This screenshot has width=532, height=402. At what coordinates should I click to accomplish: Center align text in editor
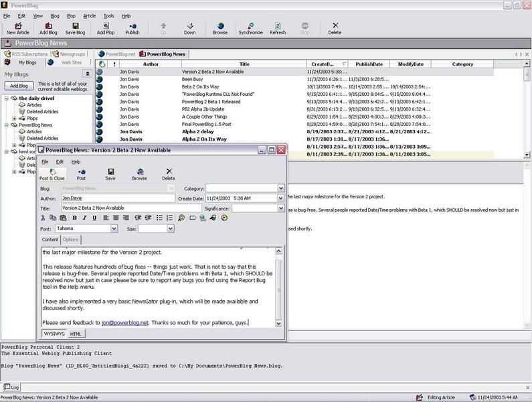tap(116, 218)
